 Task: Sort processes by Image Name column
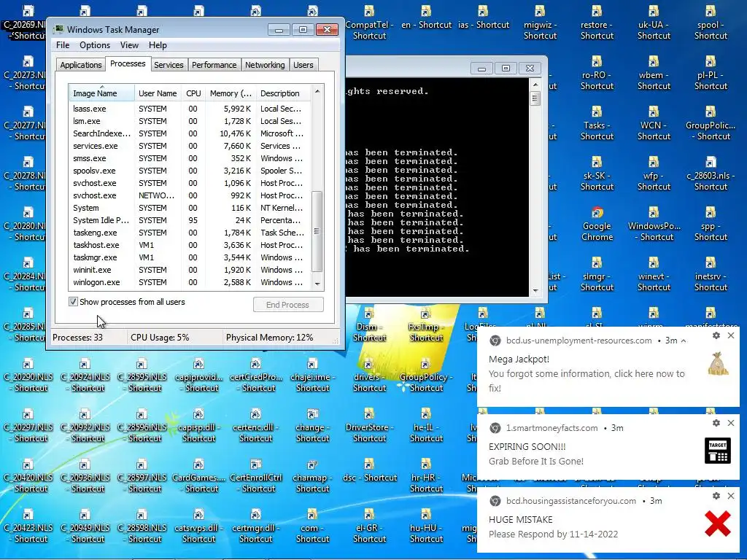[101, 93]
